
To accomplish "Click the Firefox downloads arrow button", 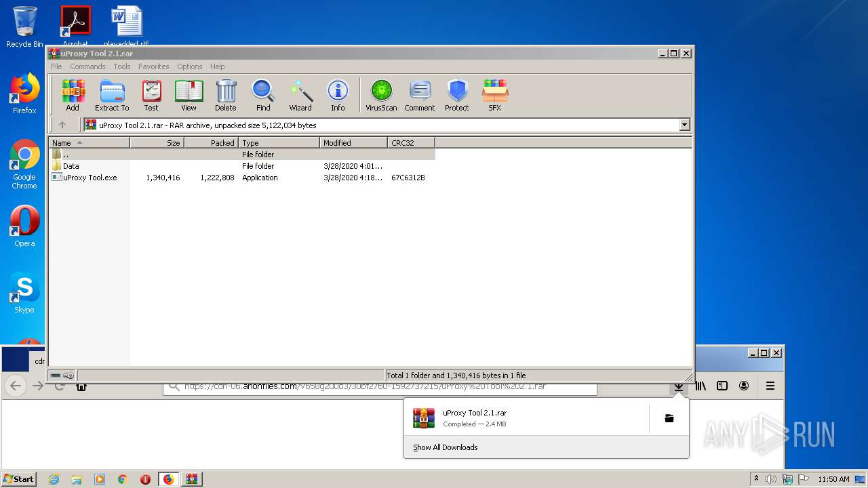I will tap(678, 387).
